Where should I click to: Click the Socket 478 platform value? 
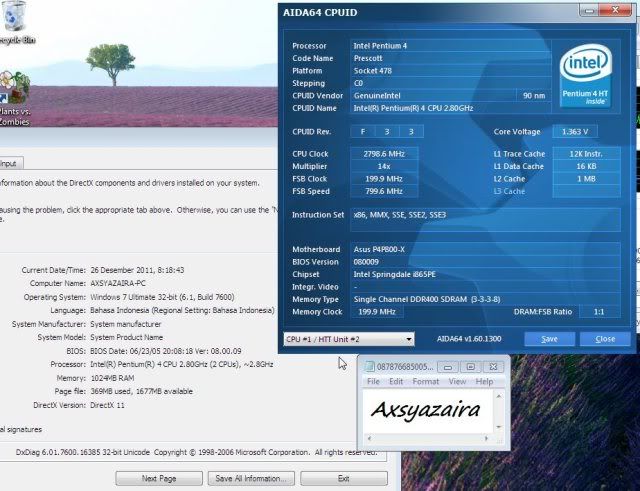(451, 71)
